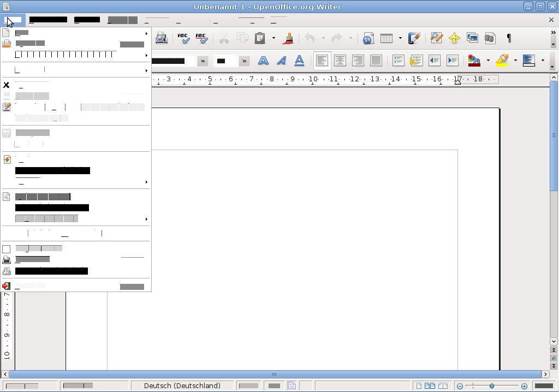The height and width of the screenshot is (392, 559).
Task: Open the Navigator
Action: click(x=454, y=38)
